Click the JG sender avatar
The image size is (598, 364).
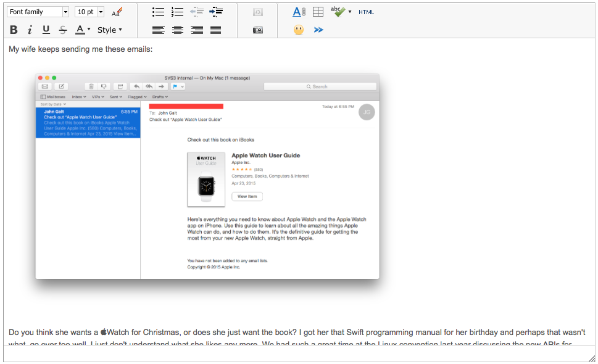pyautogui.click(x=367, y=112)
